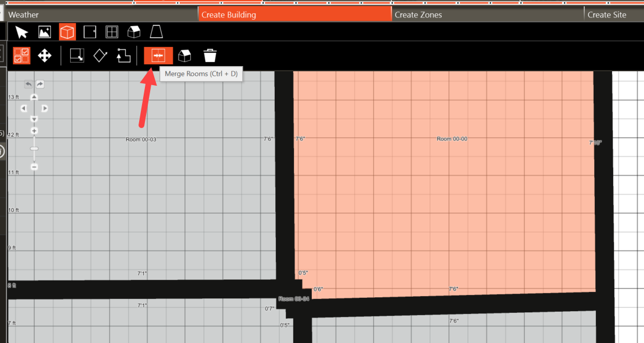Screen dimensions: 644x343
Task: Click the Merge Rooms button
Action: click(158, 56)
